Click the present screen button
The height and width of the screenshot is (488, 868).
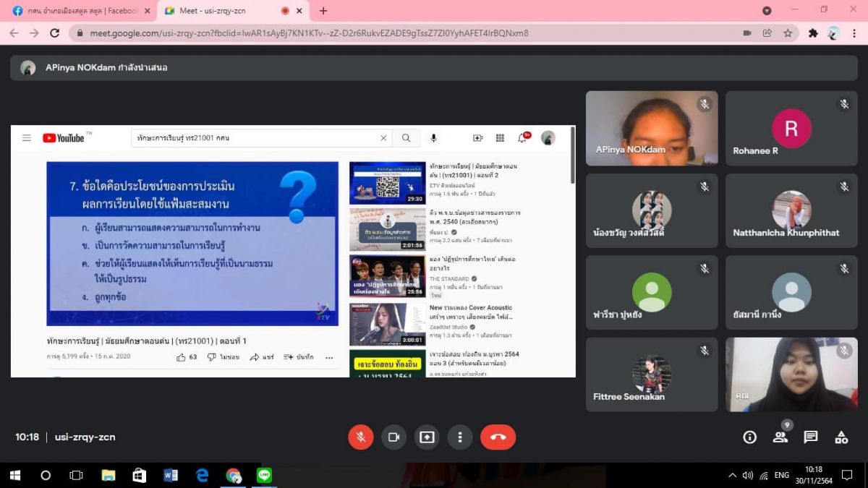coord(427,437)
